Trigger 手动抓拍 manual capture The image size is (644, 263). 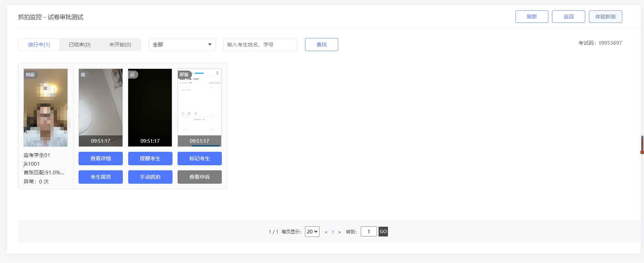coord(150,177)
